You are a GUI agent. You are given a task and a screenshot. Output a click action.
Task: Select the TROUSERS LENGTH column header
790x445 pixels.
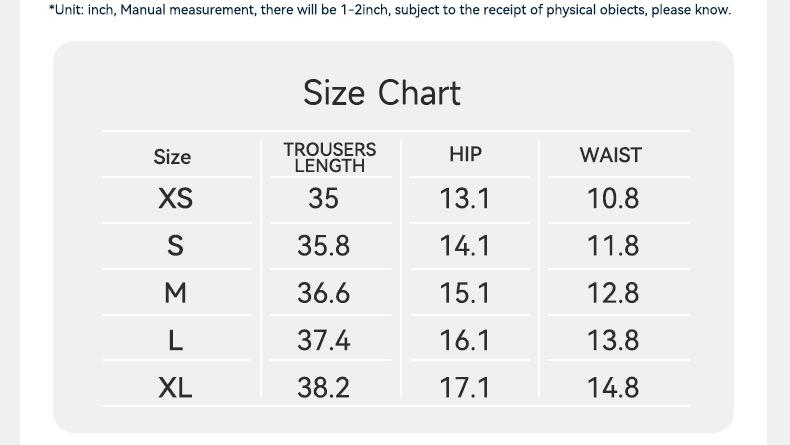click(330, 157)
